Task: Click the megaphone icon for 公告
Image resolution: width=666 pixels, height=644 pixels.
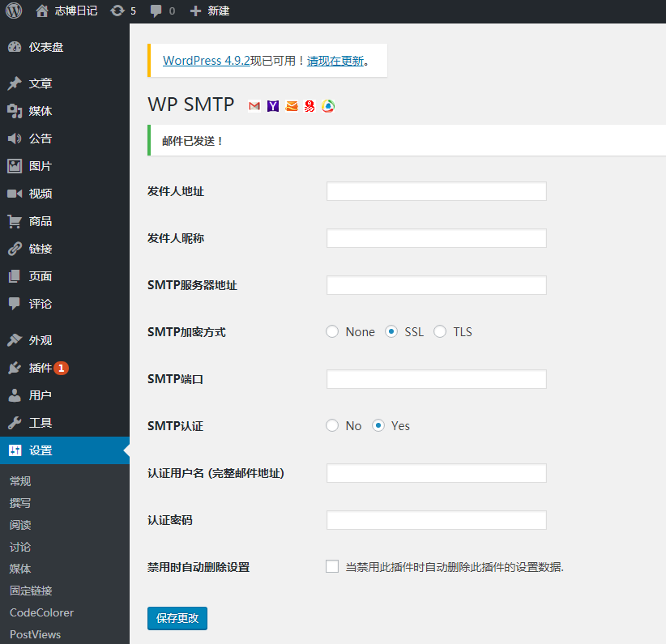Action: coord(15,139)
